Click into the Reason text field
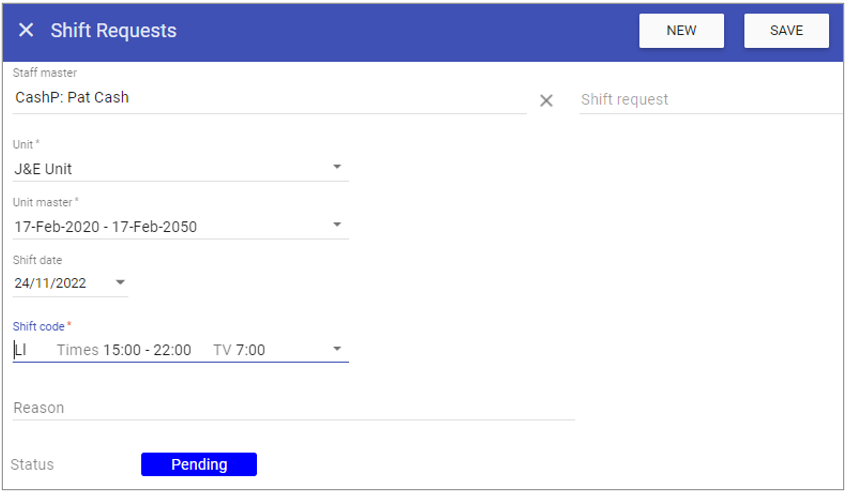Screen dimensions: 849x493 coord(293,407)
